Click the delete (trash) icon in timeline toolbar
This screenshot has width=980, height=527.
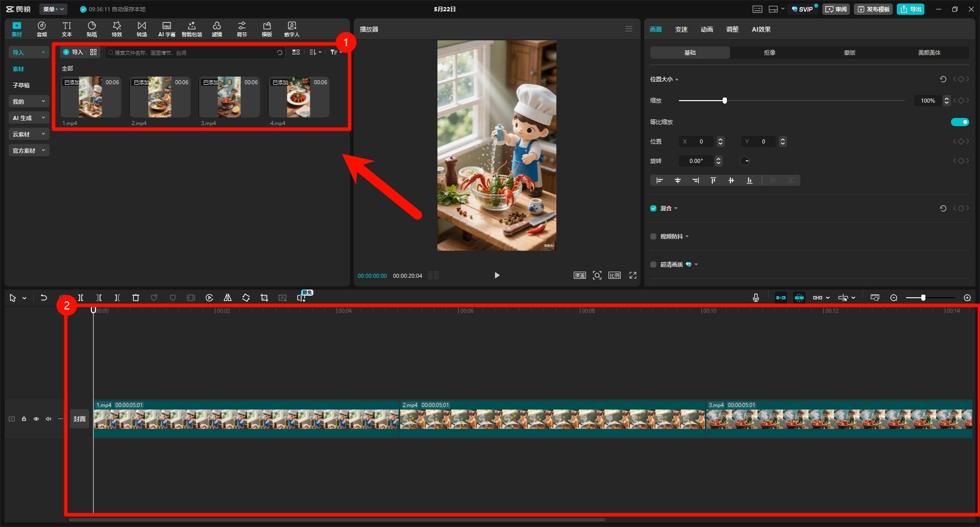click(136, 298)
